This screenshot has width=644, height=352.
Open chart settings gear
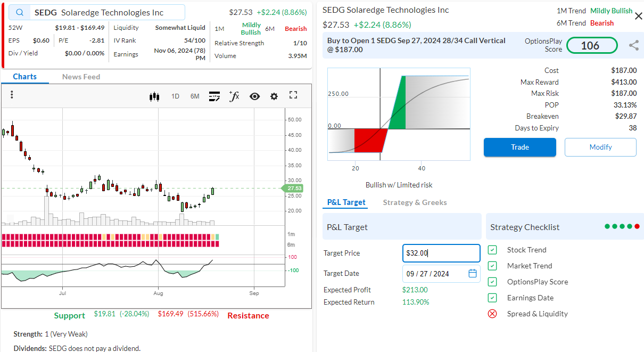coord(274,96)
